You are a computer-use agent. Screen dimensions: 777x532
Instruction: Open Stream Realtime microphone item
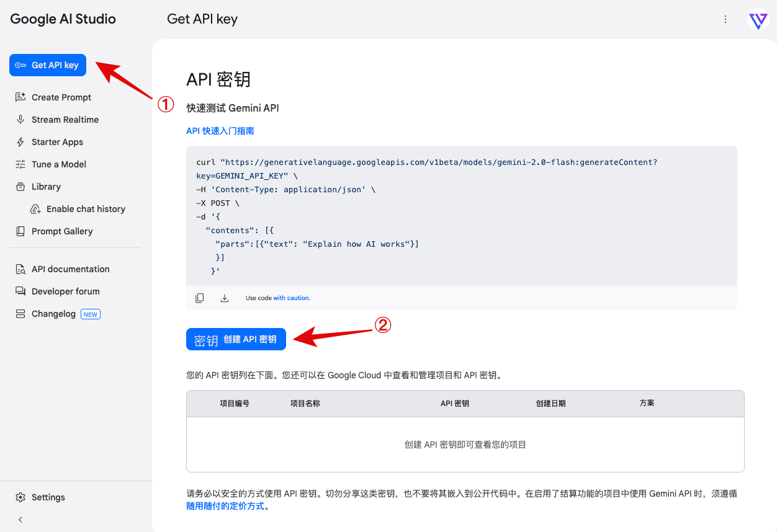pyautogui.click(x=57, y=120)
